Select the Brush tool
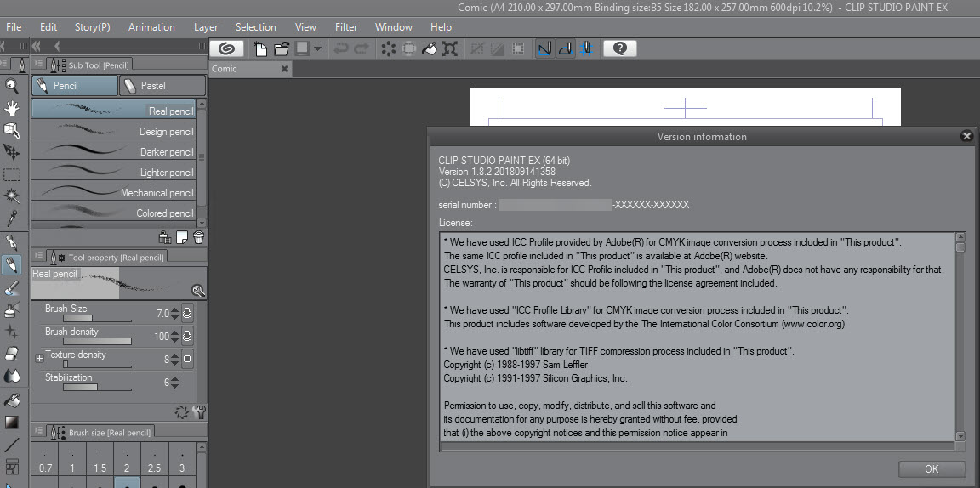Viewport: 980px width, 488px height. coord(12,288)
